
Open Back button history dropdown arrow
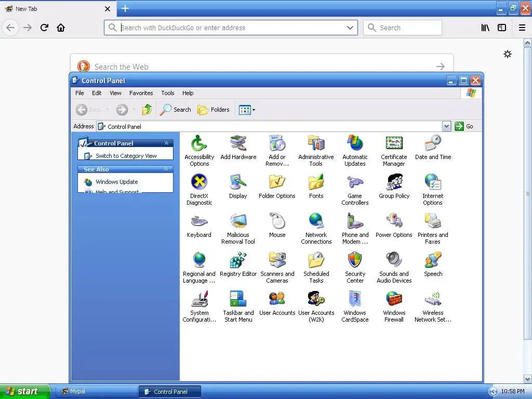pos(108,110)
